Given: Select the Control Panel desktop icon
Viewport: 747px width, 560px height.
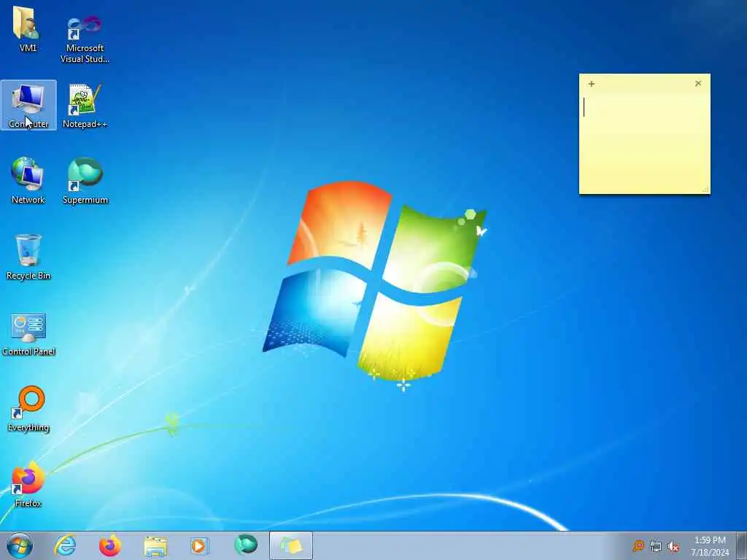Looking at the screenshot, I should coord(28,333).
